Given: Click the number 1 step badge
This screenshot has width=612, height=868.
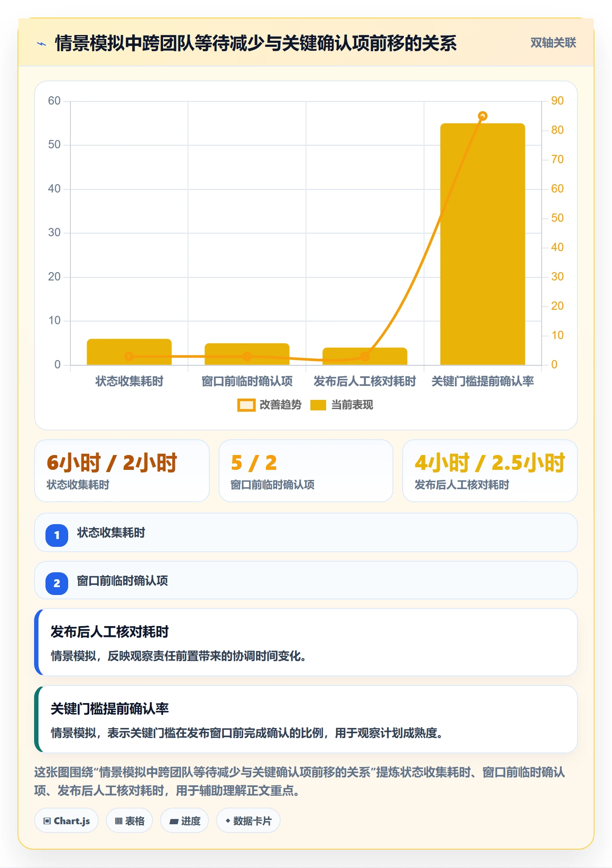Looking at the screenshot, I should click(57, 535).
